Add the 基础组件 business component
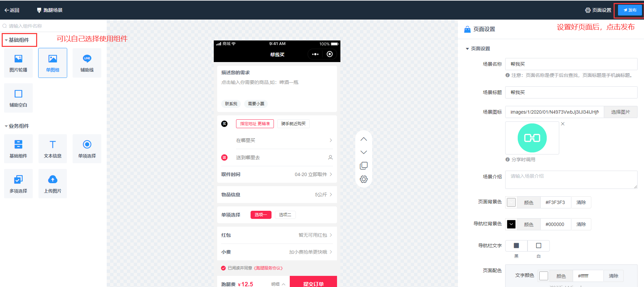644x287 pixels. (18, 149)
